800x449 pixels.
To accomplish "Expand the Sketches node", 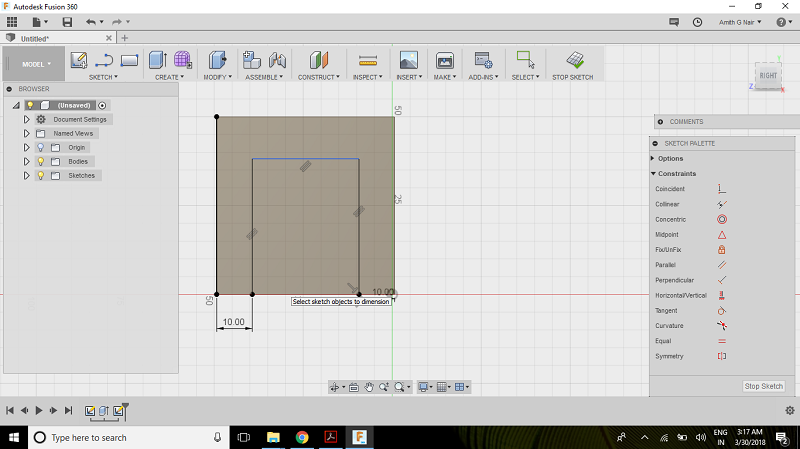I will tap(27, 176).
